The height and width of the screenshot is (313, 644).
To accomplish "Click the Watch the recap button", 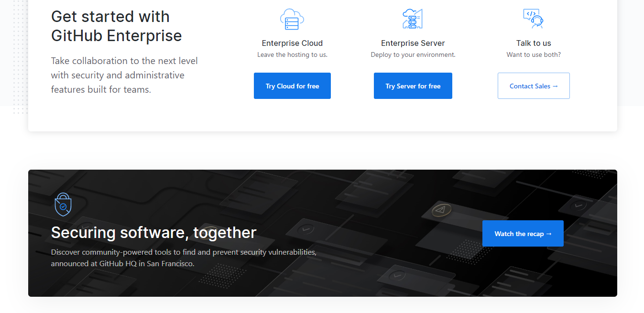I will 523,234.
